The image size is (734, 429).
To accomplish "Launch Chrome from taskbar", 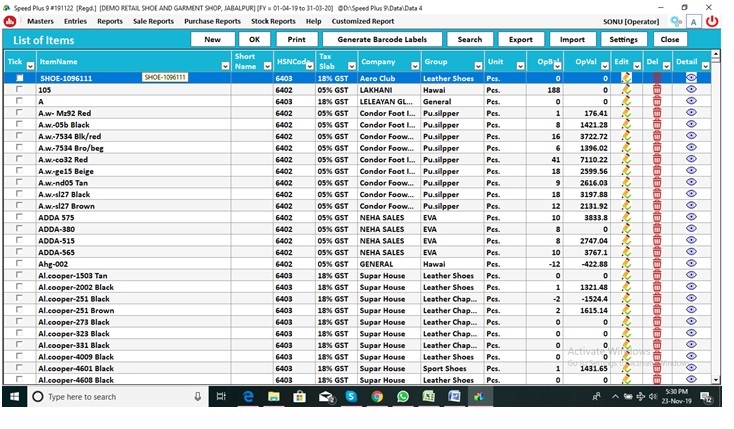I will [377, 397].
